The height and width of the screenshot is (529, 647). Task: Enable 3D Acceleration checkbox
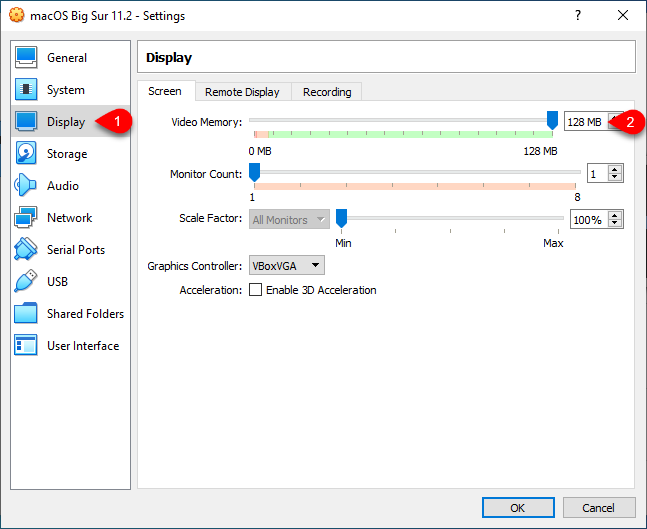(255, 290)
